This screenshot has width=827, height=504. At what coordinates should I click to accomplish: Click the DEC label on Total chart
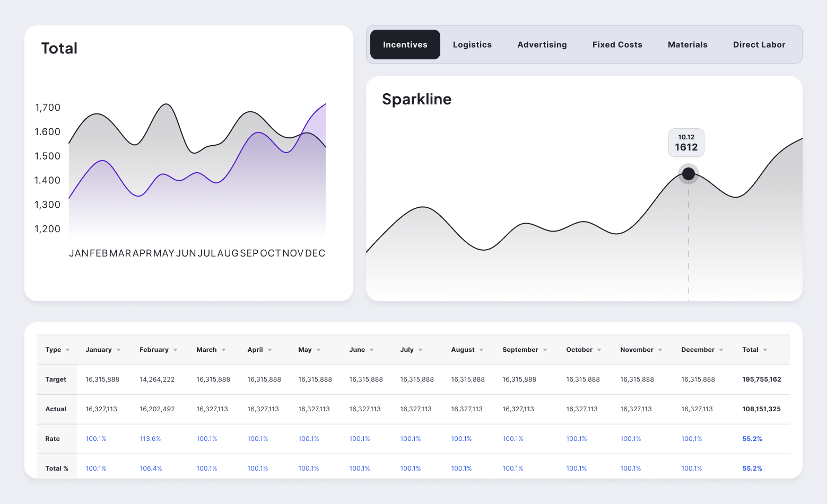(x=315, y=253)
